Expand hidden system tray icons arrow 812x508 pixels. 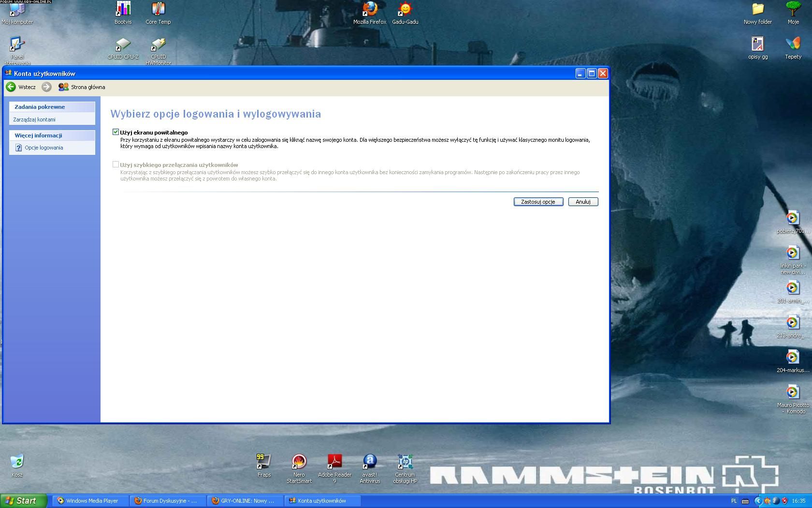tap(758, 501)
